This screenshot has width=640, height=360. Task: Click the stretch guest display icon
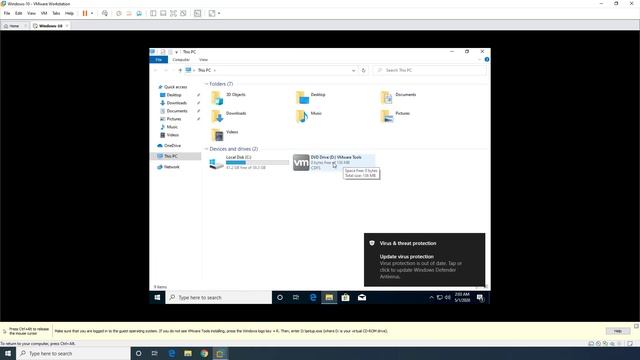pos(212,13)
